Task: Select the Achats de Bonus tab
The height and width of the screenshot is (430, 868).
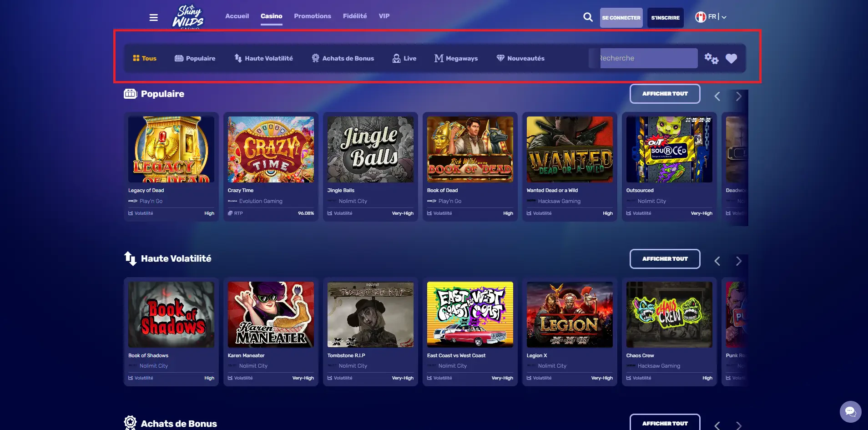Action: (343, 58)
